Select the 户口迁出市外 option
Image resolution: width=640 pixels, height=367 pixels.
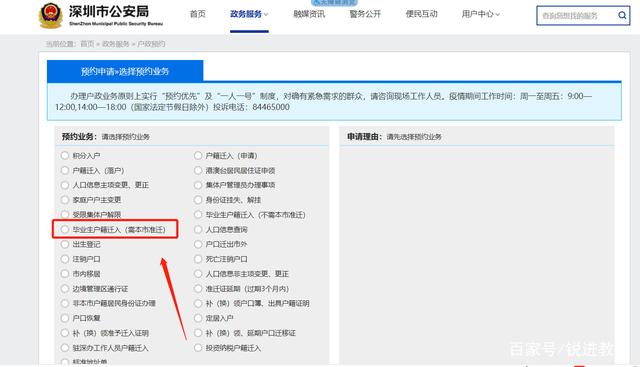[198, 244]
